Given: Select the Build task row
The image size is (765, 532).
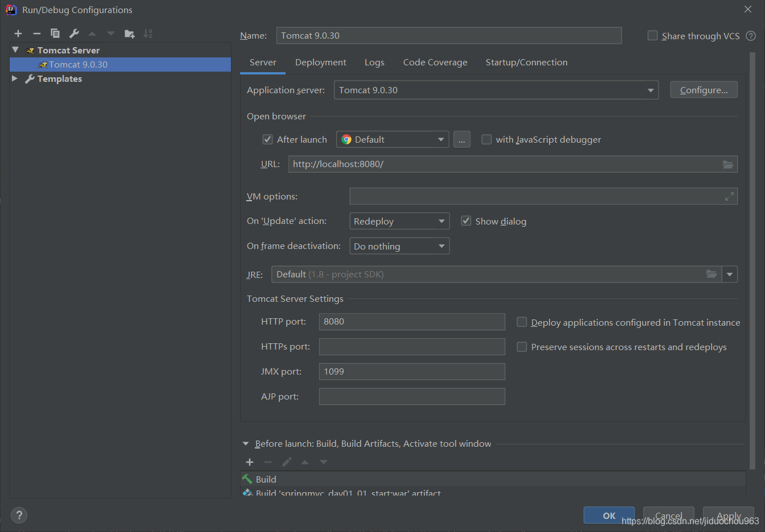Looking at the screenshot, I should click(x=493, y=479).
